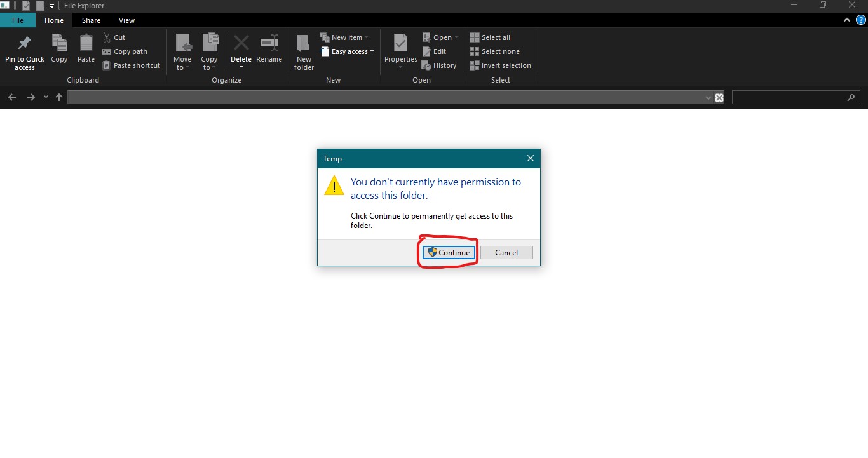Click Continue in the Temp dialog

pyautogui.click(x=449, y=252)
